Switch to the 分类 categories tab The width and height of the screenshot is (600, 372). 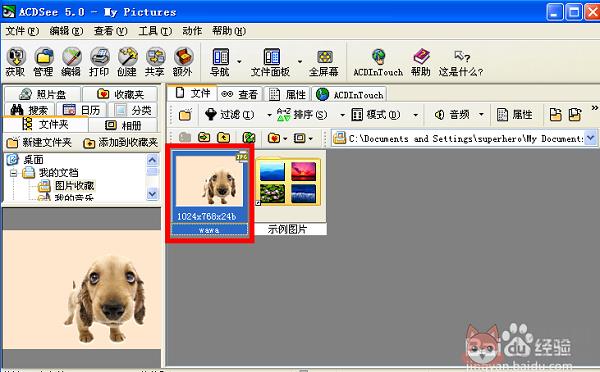coord(133,110)
